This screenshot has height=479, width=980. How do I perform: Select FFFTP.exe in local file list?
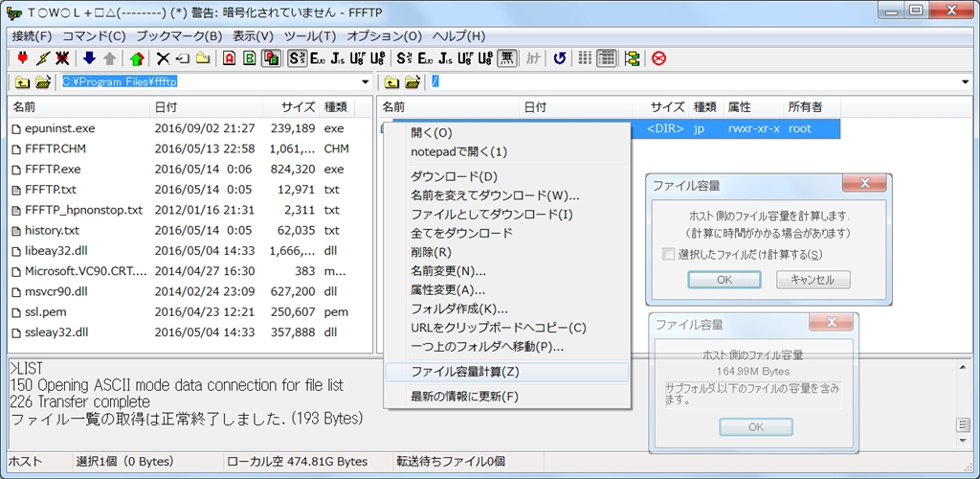pyautogui.click(x=54, y=169)
